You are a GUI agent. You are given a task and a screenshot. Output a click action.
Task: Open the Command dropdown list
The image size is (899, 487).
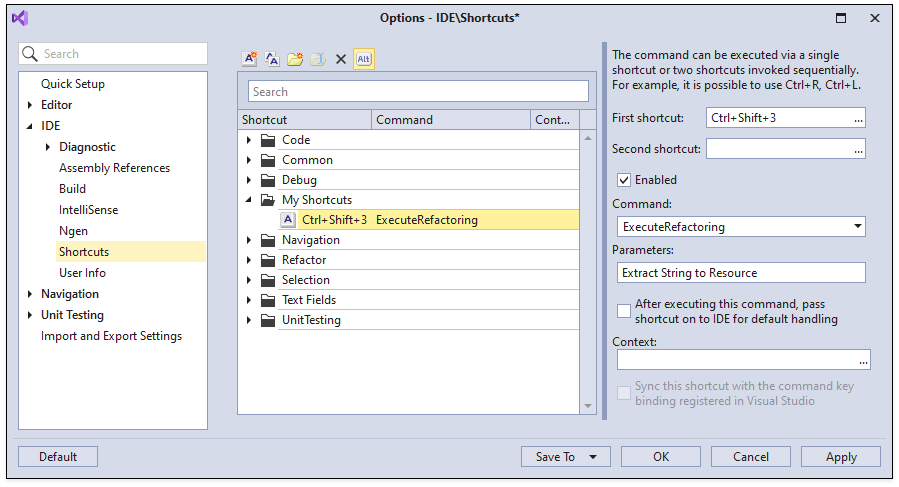pos(858,227)
